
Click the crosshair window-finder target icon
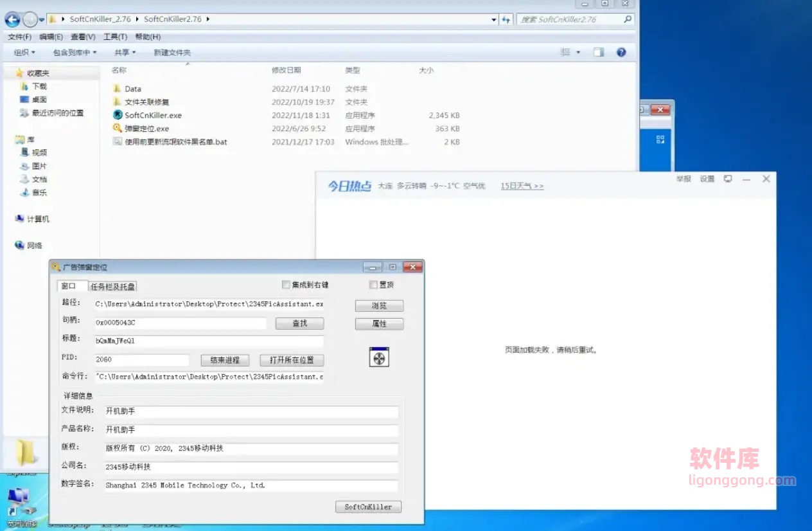(379, 357)
